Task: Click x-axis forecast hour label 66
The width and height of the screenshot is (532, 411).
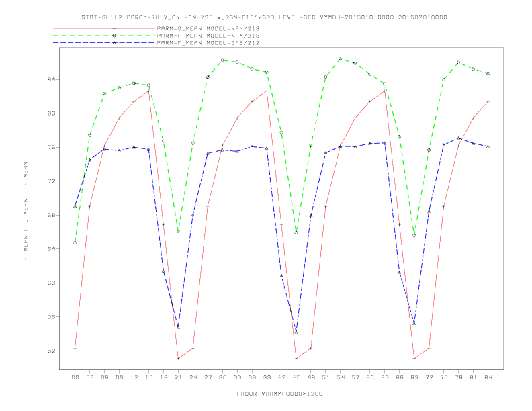Action: [x=400, y=377]
